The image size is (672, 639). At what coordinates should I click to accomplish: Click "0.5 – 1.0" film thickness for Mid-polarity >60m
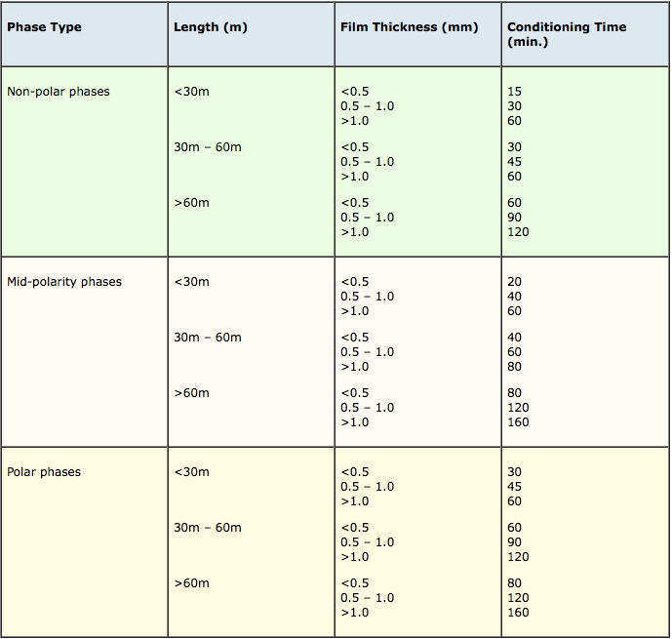(368, 408)
